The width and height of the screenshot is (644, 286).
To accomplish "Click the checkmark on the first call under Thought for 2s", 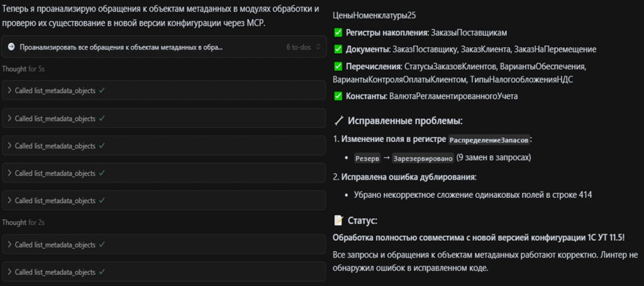I will coord(101,244).
